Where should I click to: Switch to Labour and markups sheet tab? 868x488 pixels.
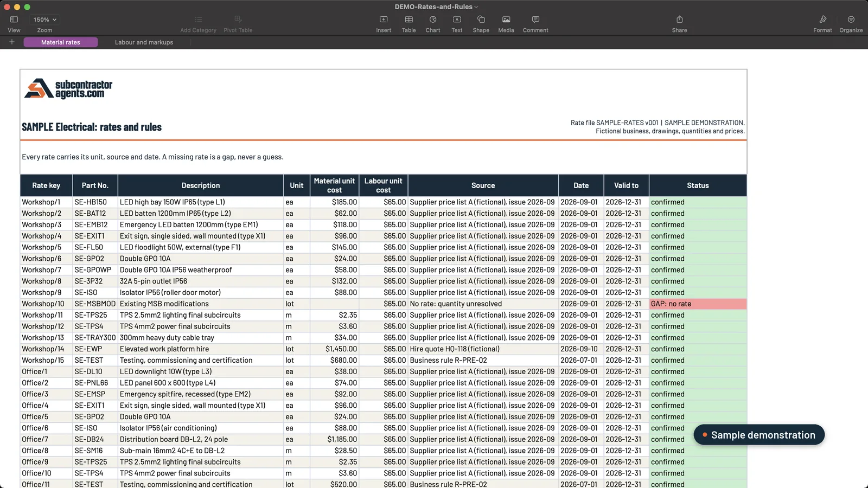click(x=144, y=42)
